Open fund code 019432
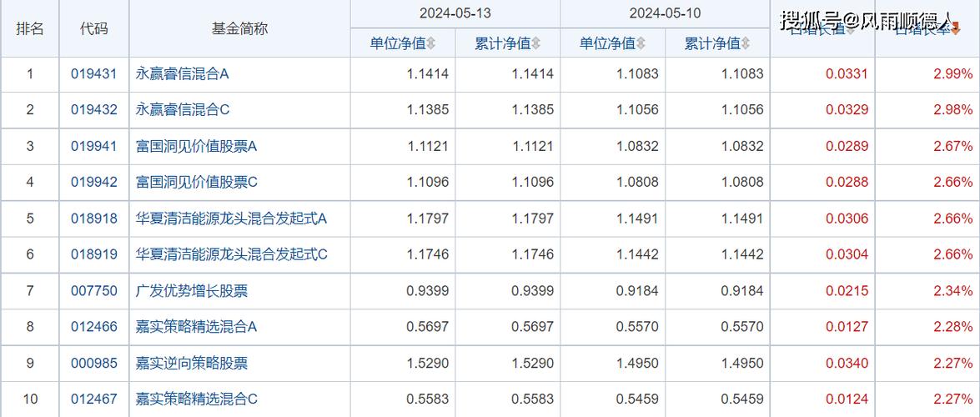This screenshot has width=980, height=417. pos(93,110)
